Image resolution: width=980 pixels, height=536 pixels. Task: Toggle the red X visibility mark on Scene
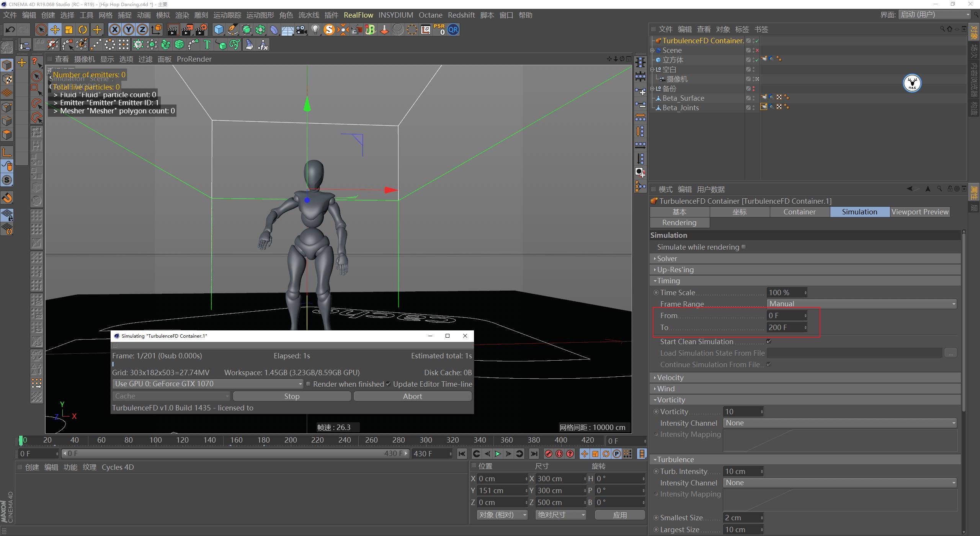757,50
